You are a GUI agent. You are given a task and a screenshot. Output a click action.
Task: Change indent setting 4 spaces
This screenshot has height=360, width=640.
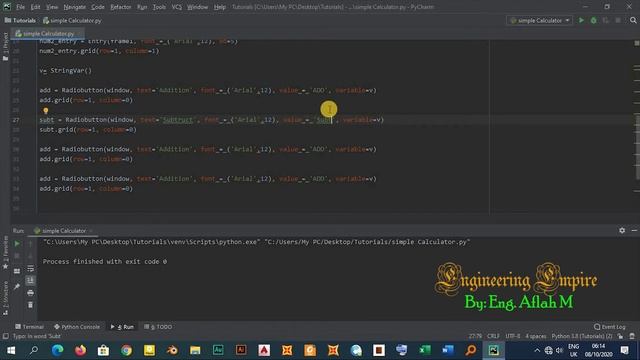click(536, 336)
